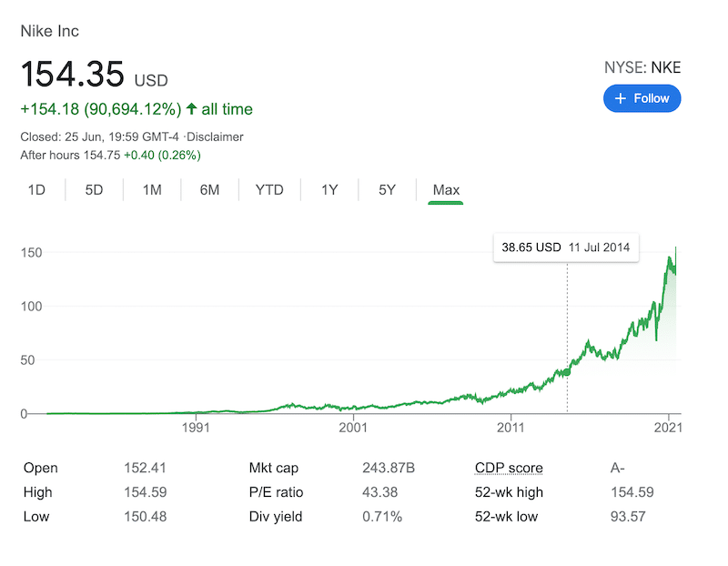Click the Mkt cap value 243.87B
The height and width of the screenshot is (566, 728).
point(389,468)
